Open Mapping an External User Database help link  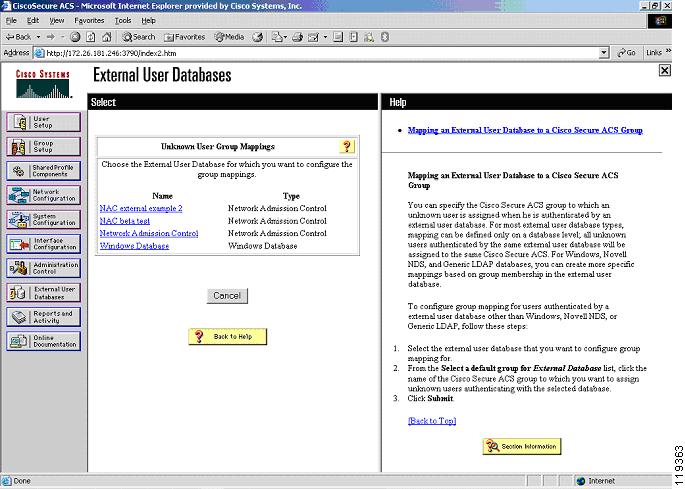click(x=525, y=130)
